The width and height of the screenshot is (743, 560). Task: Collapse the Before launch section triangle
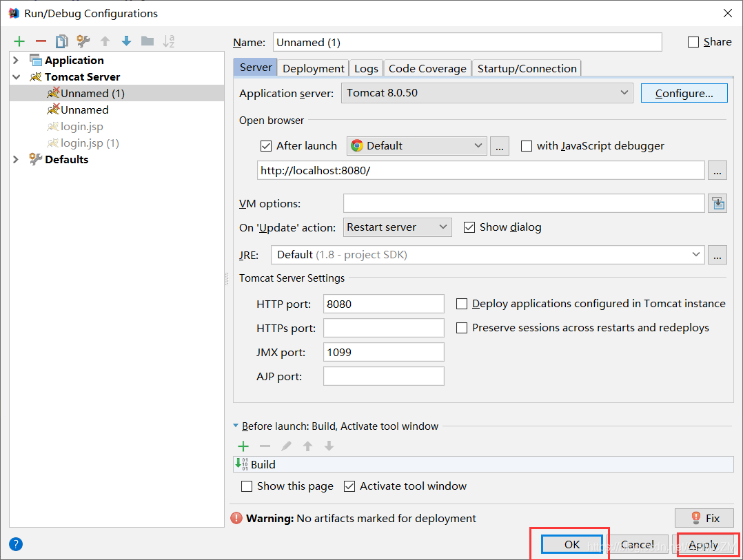click(236, 426)
